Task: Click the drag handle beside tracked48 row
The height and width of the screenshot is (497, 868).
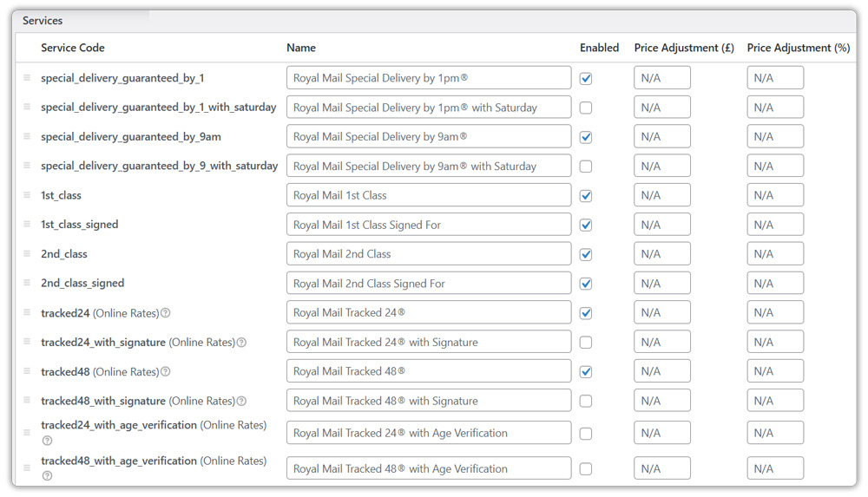Action: pyautogui.click(x=27, y=370)
